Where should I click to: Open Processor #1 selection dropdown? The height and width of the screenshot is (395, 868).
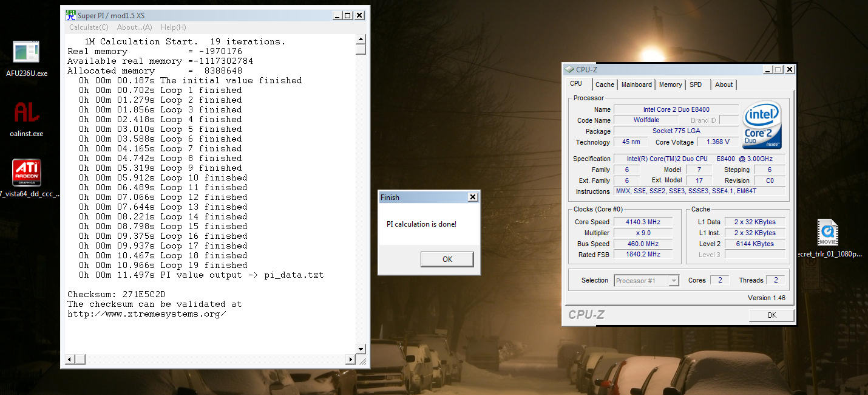click(646, 281)
